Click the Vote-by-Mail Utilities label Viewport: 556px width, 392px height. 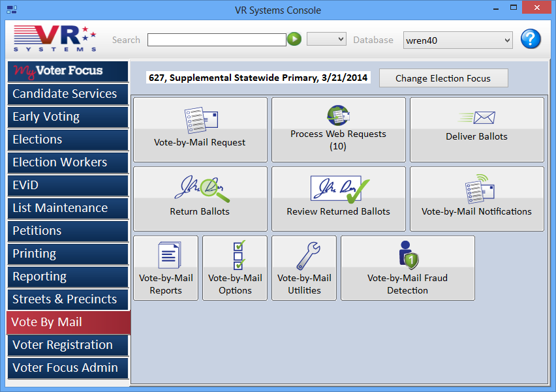tap(304, 284)
